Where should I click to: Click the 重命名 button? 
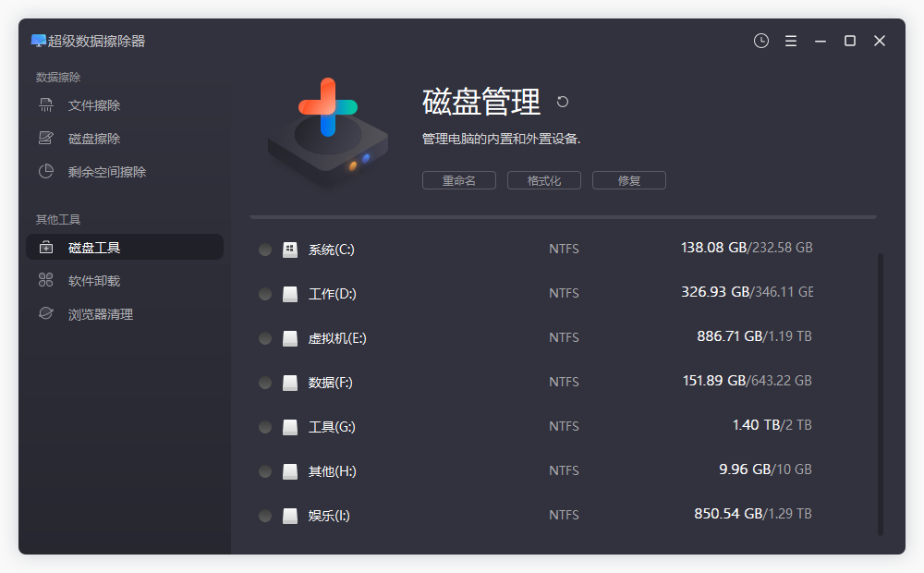tap(459, 180)
